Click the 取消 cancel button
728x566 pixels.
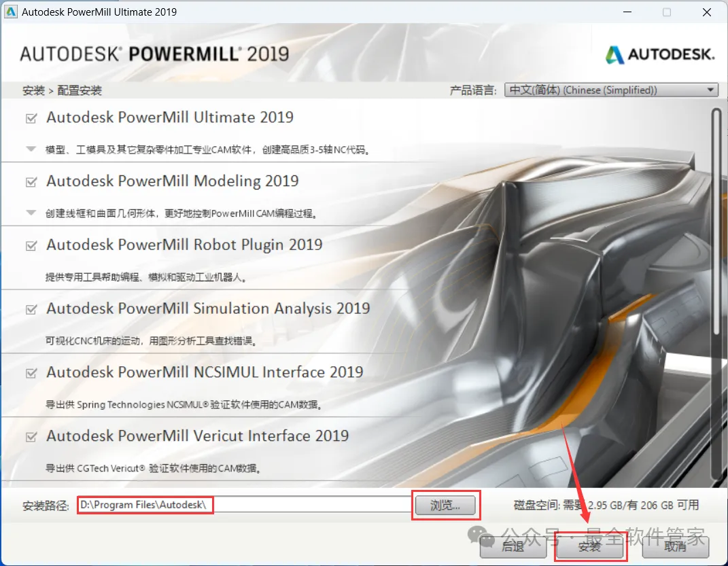676,547
